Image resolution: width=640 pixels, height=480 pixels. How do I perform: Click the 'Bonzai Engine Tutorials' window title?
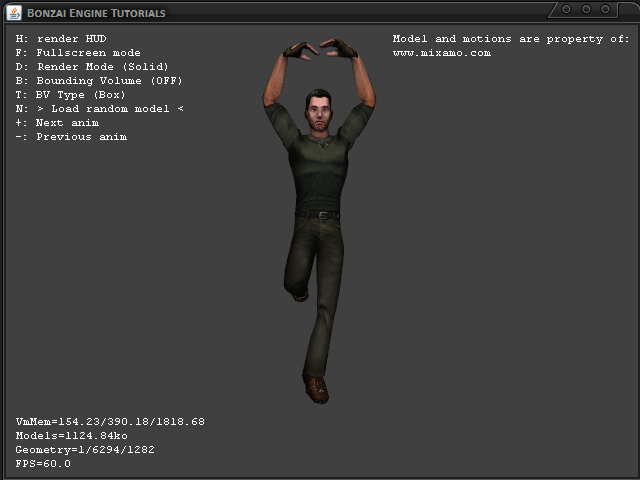96,13
